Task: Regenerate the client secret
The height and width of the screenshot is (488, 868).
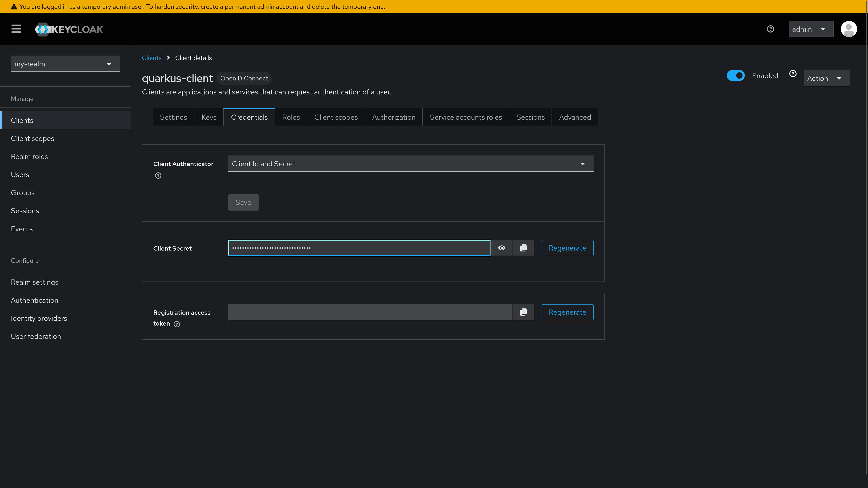Action: 567,248
